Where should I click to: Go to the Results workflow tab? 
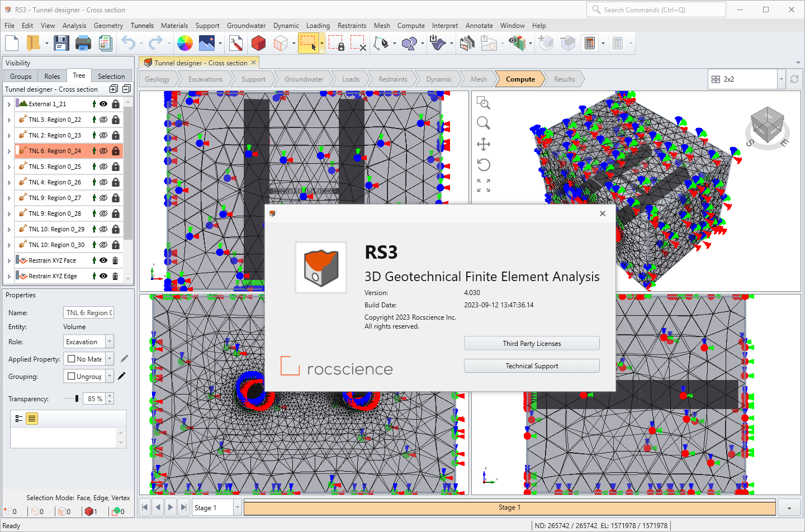pos(564,79)
